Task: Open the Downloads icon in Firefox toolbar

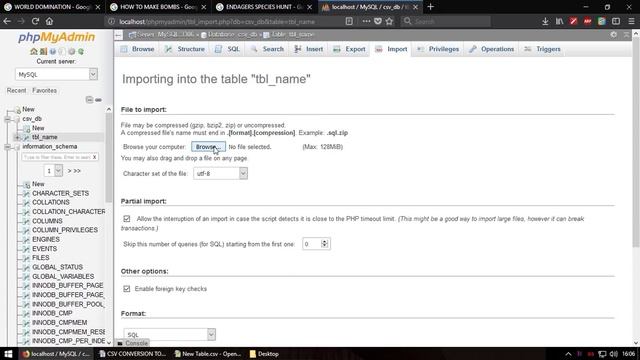Action: pos(545,21)
